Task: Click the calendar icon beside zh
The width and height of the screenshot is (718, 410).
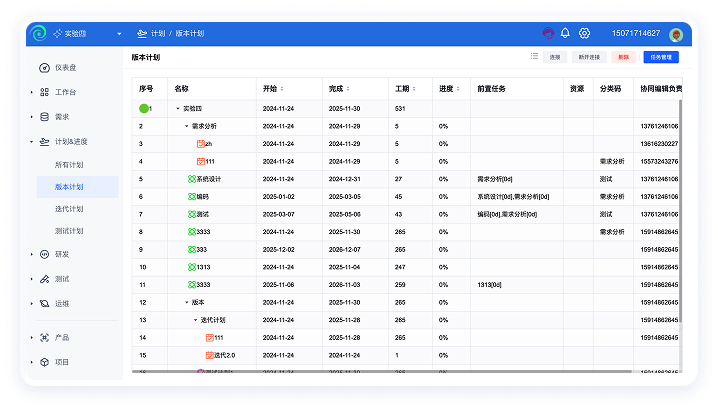Action: pyautogui.click(x=201, y=144)
